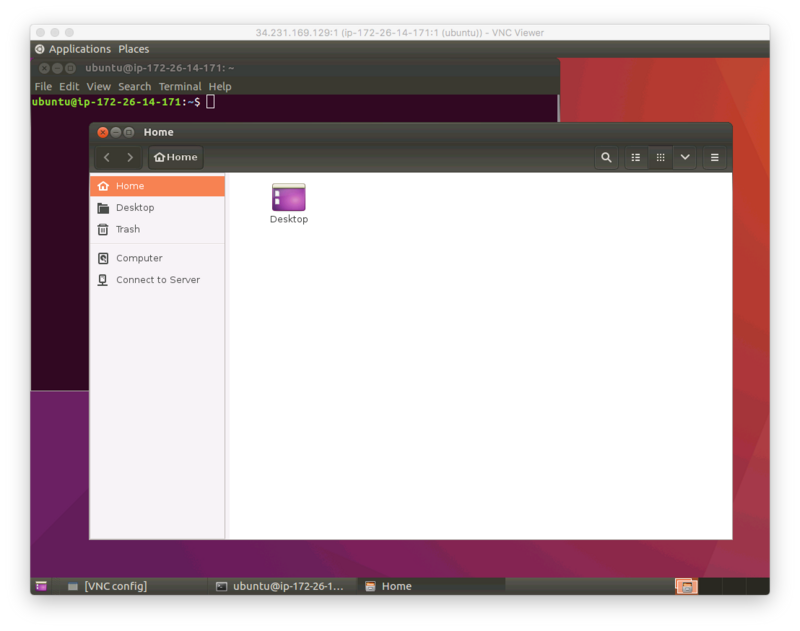Switch to ubuntu terminal in taskbar
This screenshot has height=631, width=800.
point(280,586)
